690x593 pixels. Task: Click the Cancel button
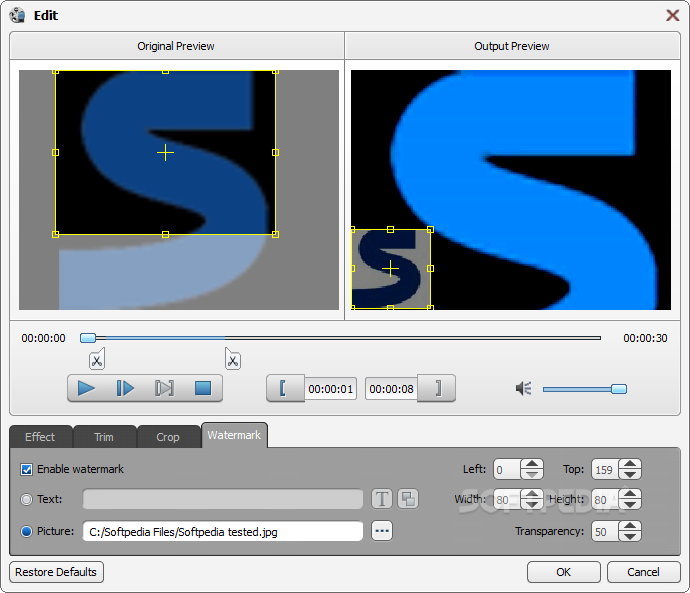[643, 572]
